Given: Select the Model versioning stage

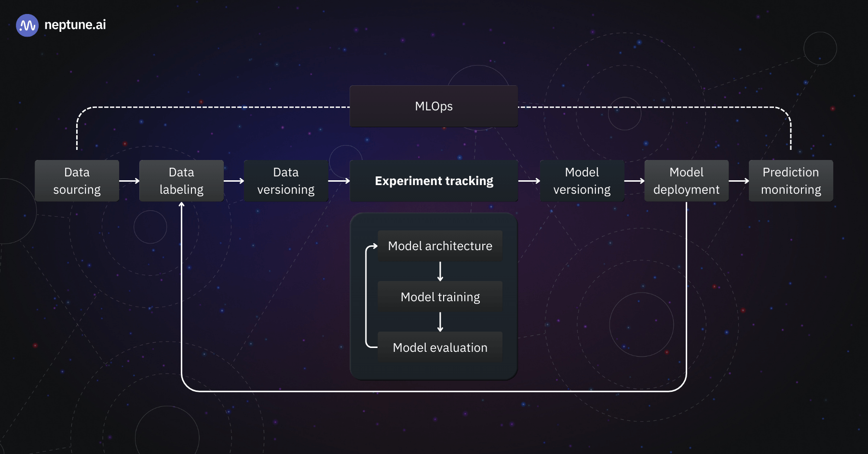Looking at the screenshot, I should (582, 180).
